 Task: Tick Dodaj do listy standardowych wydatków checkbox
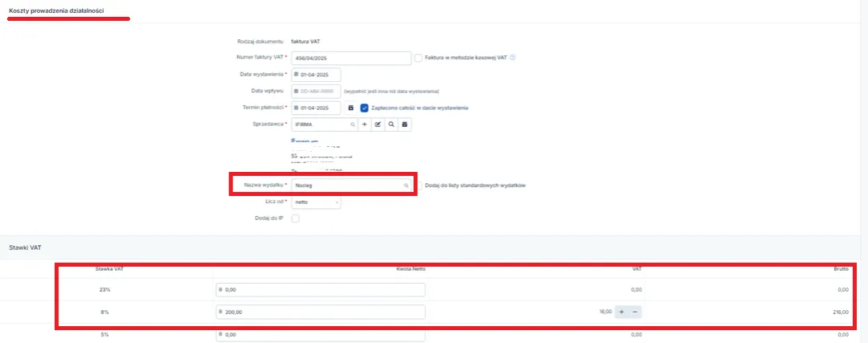pos(420,186)
